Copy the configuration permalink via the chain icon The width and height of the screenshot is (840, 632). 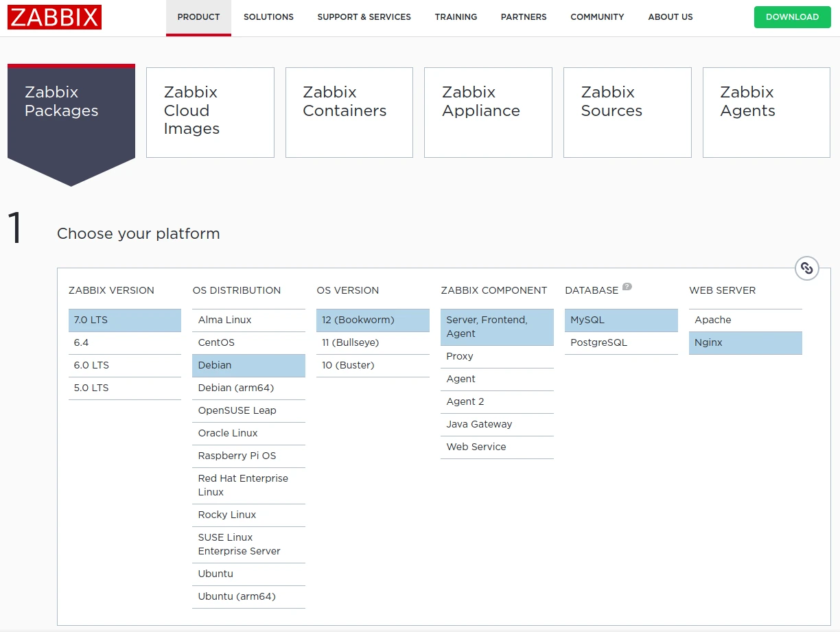pos(807,268)
